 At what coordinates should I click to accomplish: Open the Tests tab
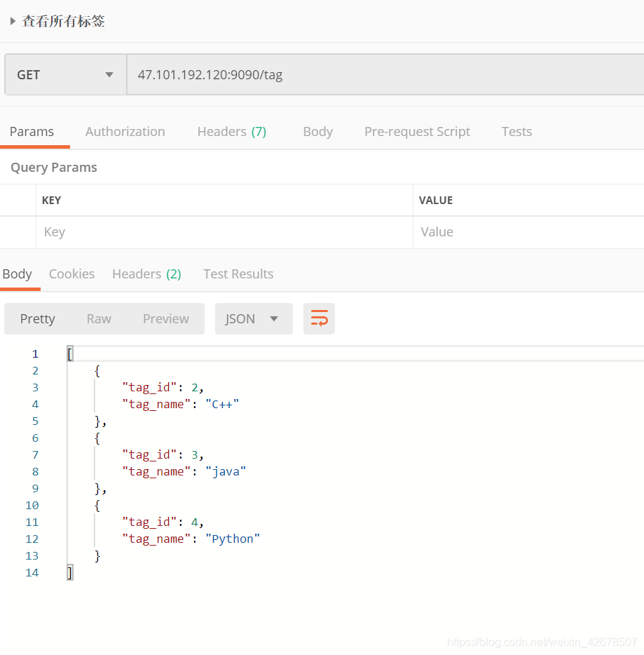516,132
